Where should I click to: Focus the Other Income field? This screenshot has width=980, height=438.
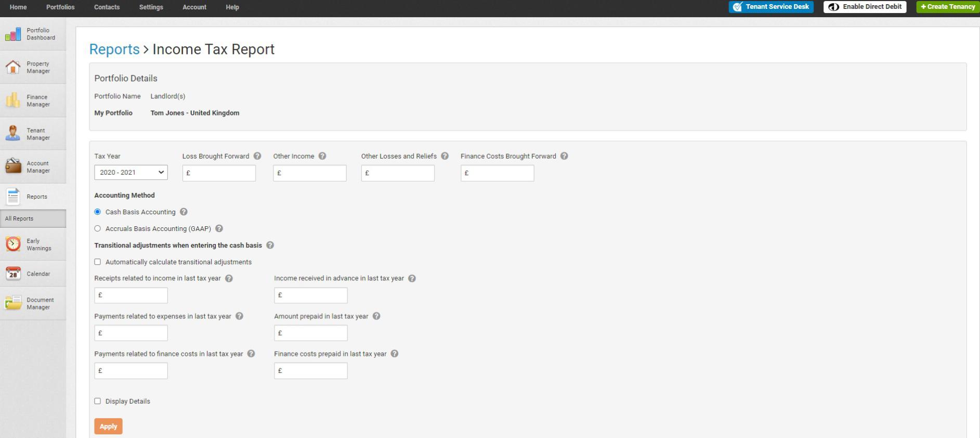pos(310,173)
